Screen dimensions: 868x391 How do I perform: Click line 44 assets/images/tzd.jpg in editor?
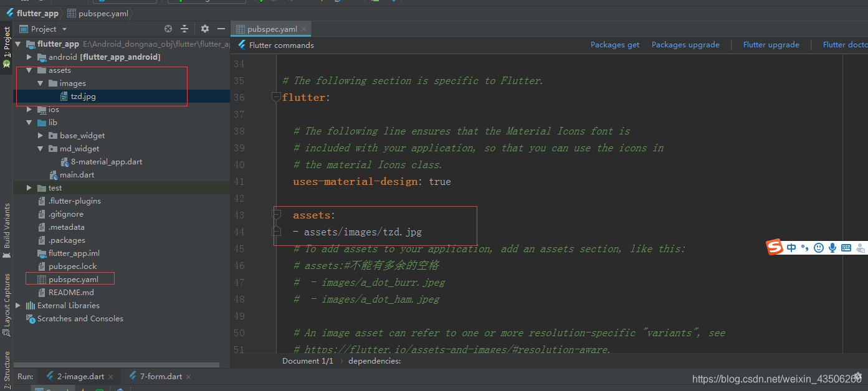[357, 232]
